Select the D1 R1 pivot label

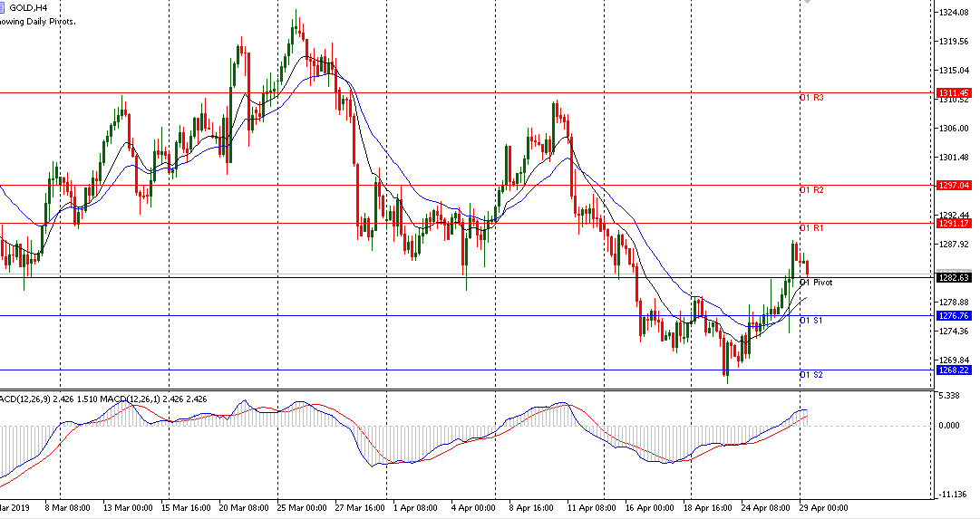(810, 228)
